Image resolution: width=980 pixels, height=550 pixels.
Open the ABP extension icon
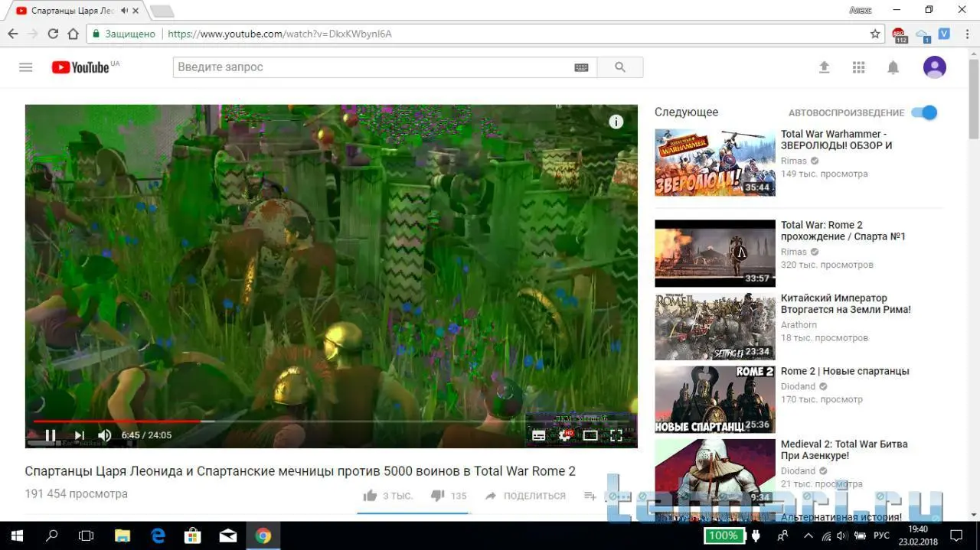(900, 34)
